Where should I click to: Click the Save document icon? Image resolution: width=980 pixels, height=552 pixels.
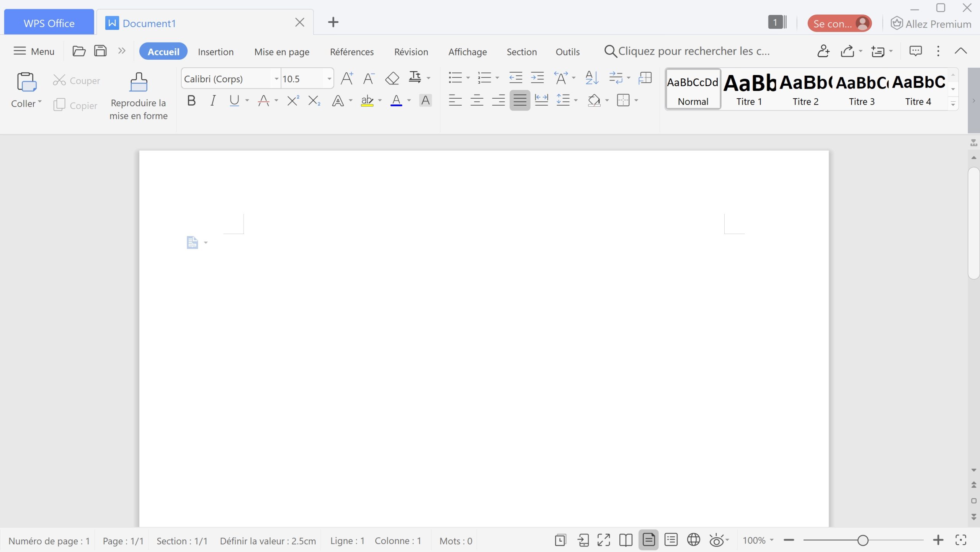coord(100,51)
